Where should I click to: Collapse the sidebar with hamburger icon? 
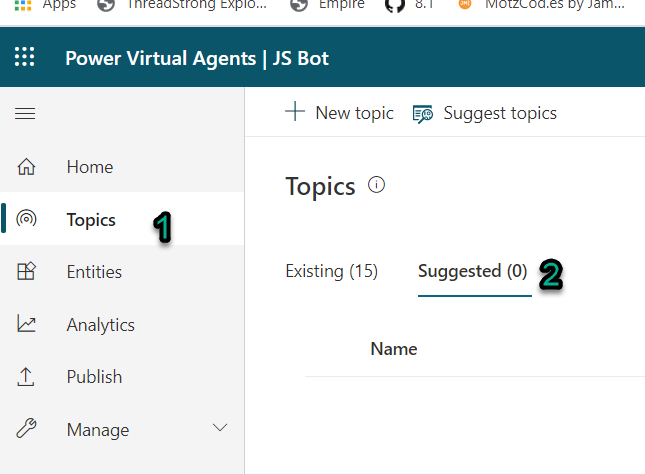[25, 113]
